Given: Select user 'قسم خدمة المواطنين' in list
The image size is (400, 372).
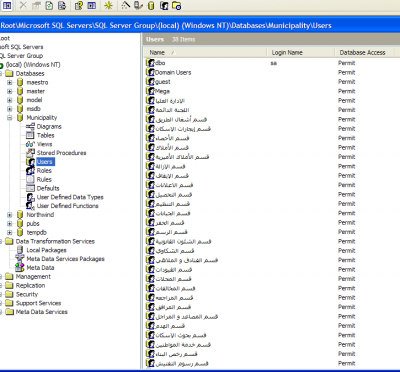Looking at the screenshot, I should pos(183,344).
